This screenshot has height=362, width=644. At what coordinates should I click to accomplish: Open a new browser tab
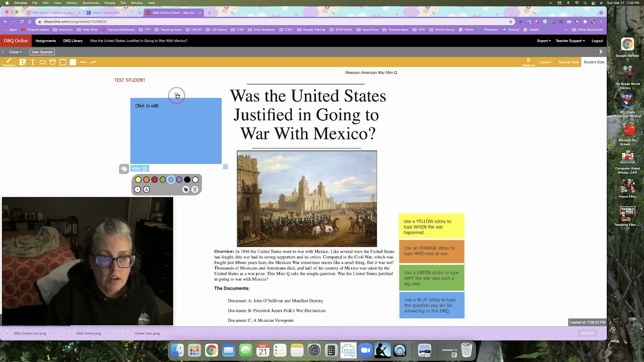[x=209, y=13]
